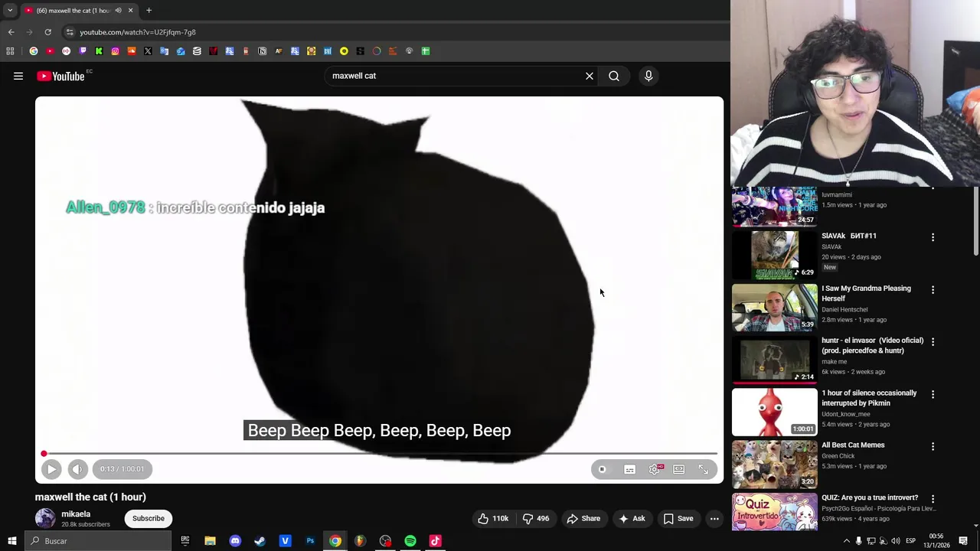Open the huntr - el invasor video thumbnail
Screen dimensions: 980x551
click(x=775, y=359)
